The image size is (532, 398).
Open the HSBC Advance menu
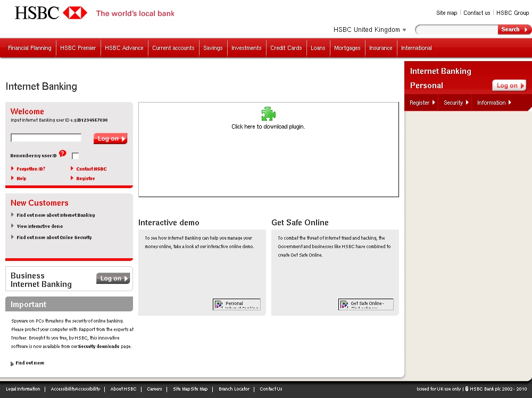pos(124,48)
